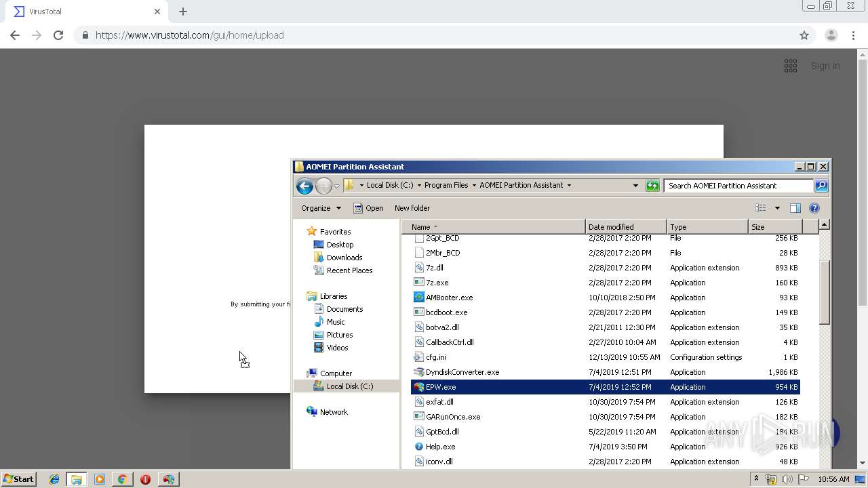Select exfat.dll file
This screenshot has width=868, height=488.
point(439,402)
